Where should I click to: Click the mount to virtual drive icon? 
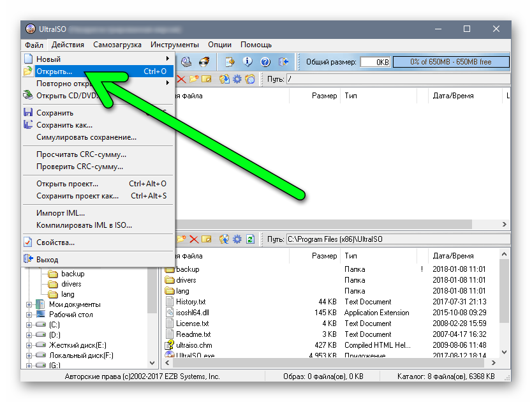coord(186,62)
